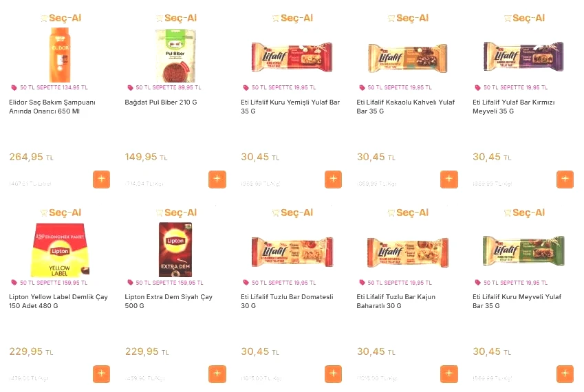
Task: Add Lifalif Tuzlu Bar Kajun Baharatlı to cart
Action: (x=448, y=374)
